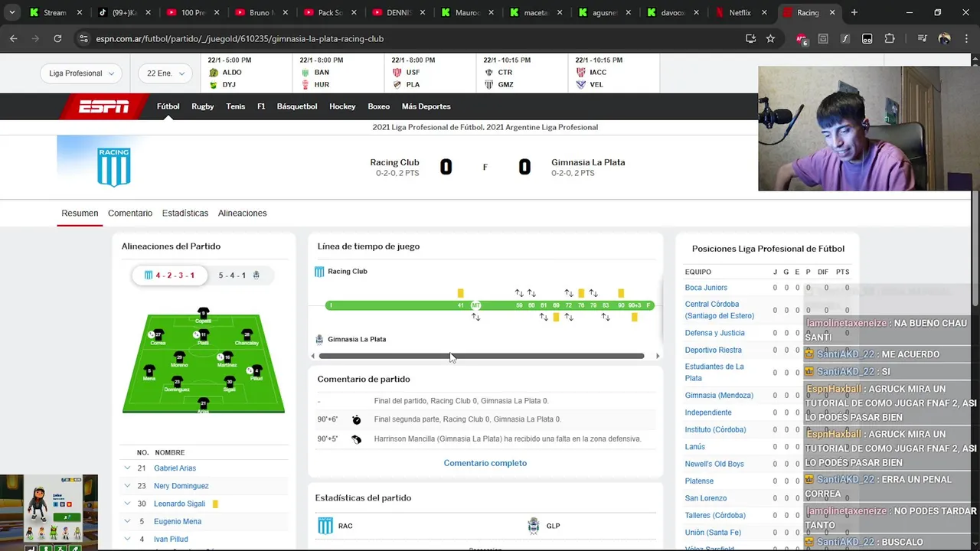Go to Rugby in ESPN nav
This screenshot has height=551, width=980.
coord(202,106)
